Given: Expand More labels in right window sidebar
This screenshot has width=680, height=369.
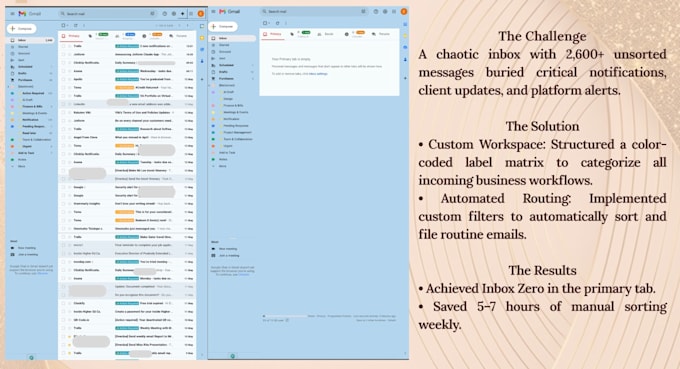Looking at the screenshot, I should pyautogui.click(x=222, y=166).
